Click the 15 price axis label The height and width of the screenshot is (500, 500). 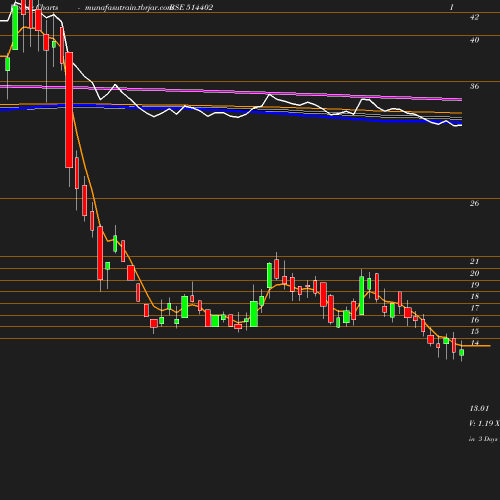click(474, 331)
